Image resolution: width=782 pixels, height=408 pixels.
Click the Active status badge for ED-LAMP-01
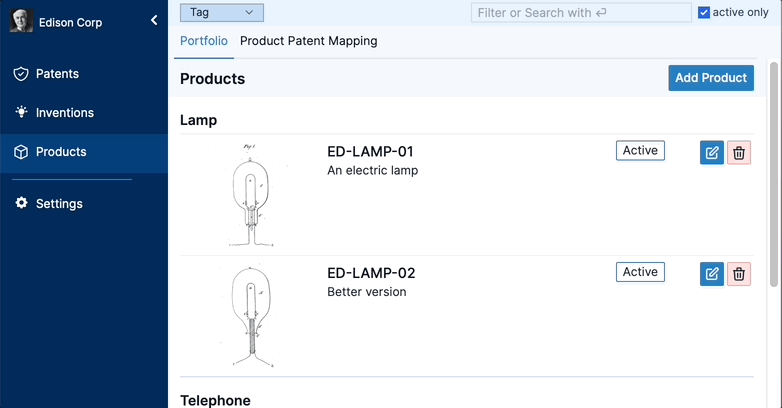tap(640, 151)
